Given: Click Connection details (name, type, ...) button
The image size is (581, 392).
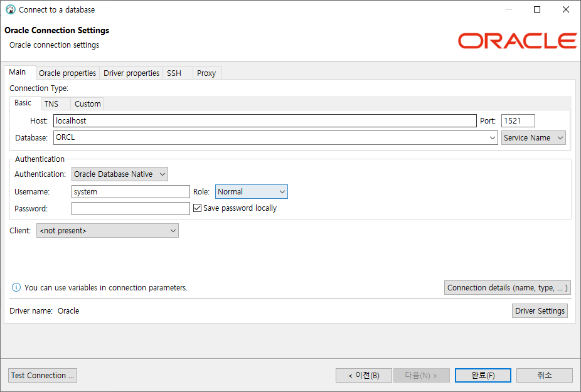Looking at the screenshot, I should (507, 288).
